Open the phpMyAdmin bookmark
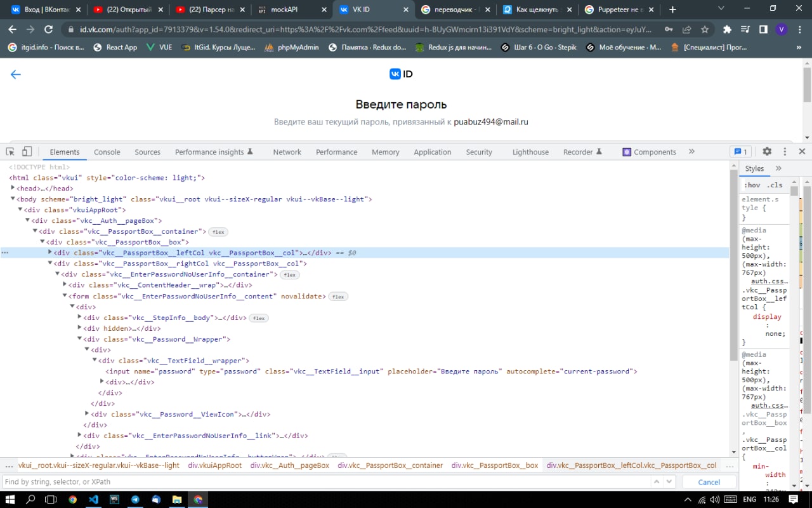 pyautogui.click(x=292, y=47)
